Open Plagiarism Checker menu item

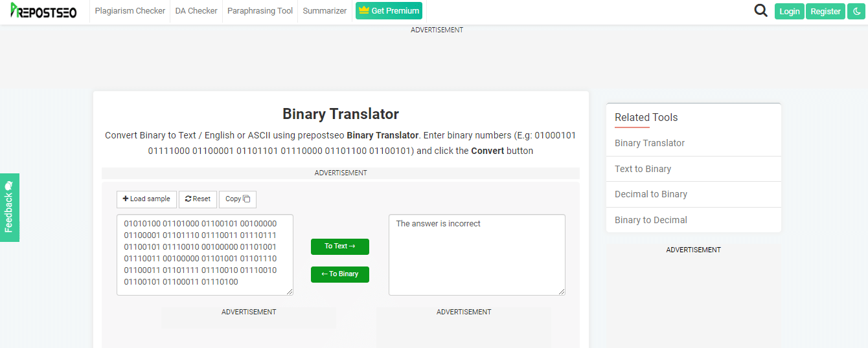(130, 11)
